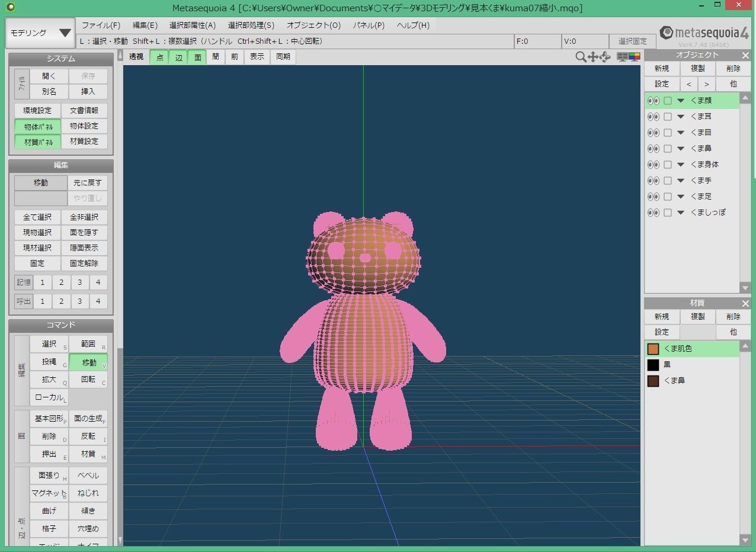This screenshot has width=756, height=552.
Task: Hide the くま顔 object via eye icon
Action: [x=653, y=101]
